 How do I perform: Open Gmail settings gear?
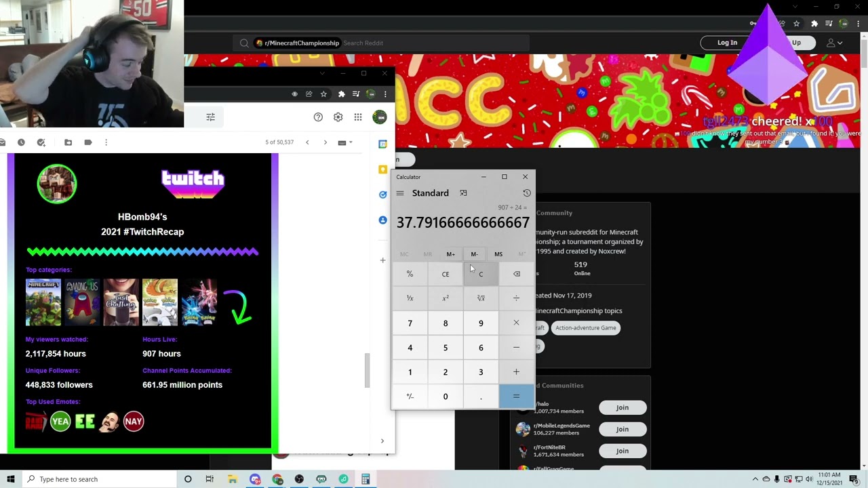(338, 117)
